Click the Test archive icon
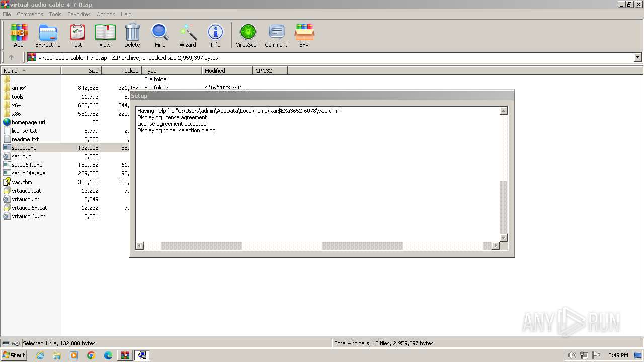The image size is (644, 362). [x=77, y=36]
